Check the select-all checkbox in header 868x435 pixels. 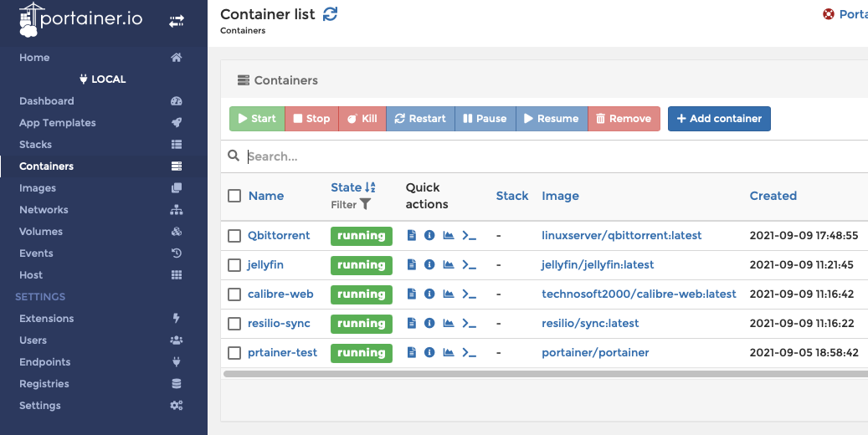point(234,196)
